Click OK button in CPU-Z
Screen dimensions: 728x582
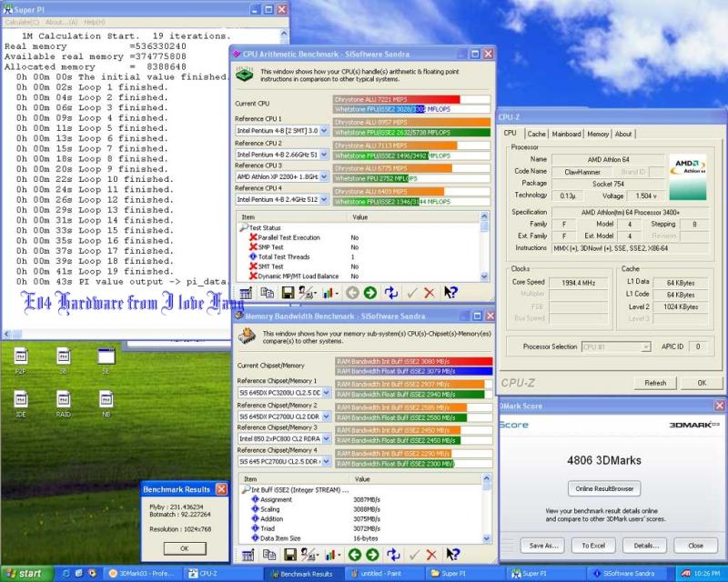(702, 383)
